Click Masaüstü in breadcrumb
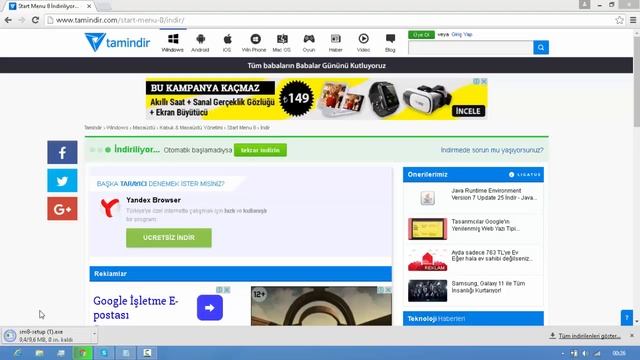 click(144, 128)
